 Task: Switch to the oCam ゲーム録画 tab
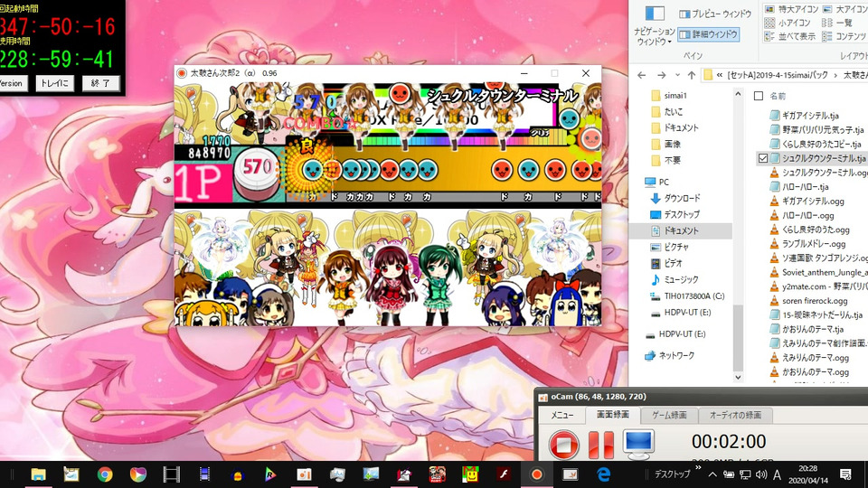click(668, 415)
